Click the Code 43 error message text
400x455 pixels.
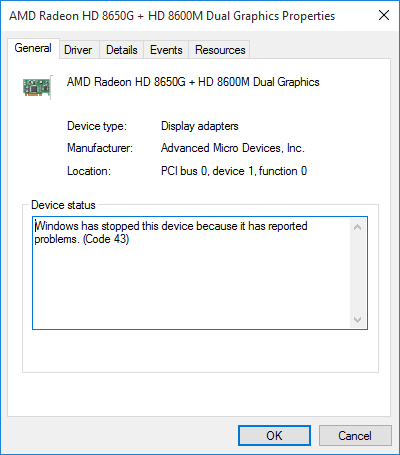click(171, 232)
